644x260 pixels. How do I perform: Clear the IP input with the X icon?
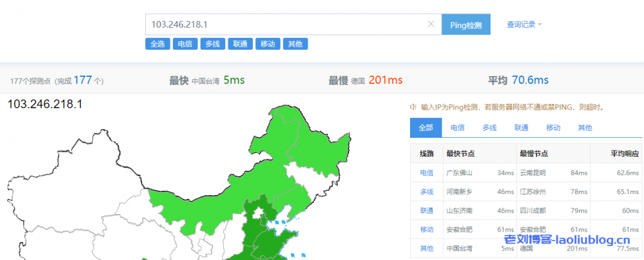point(431,25)
